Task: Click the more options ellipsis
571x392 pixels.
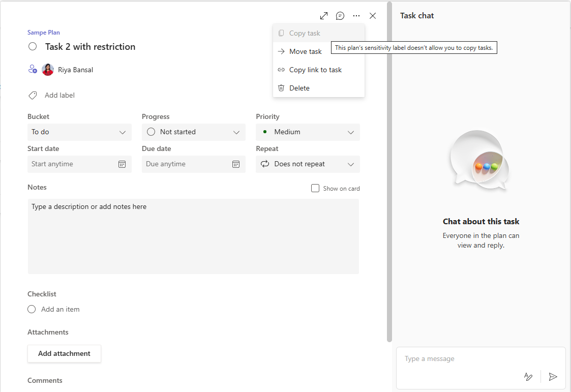Action: pyautogui.click(x=356, y=16)
